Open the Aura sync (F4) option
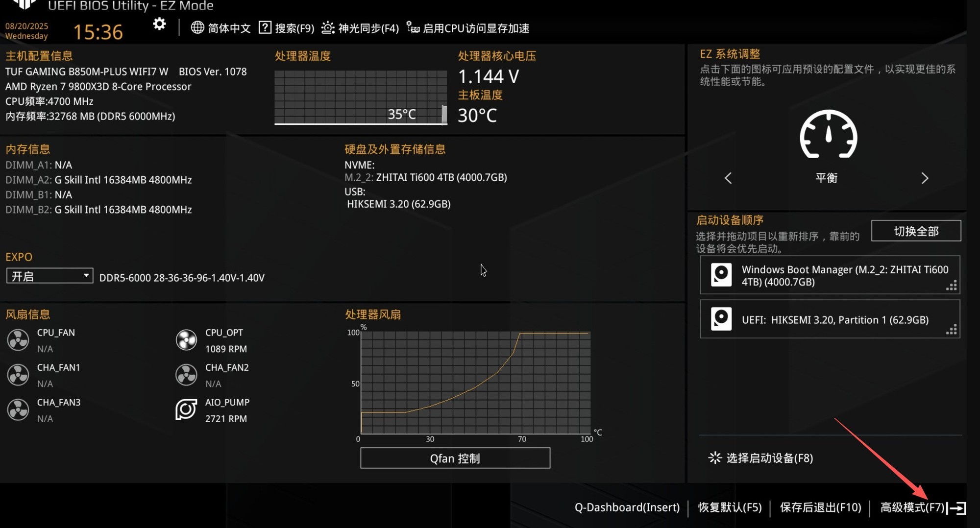The width and height of the screenshot is (980, 528). [x=360, y=28]
